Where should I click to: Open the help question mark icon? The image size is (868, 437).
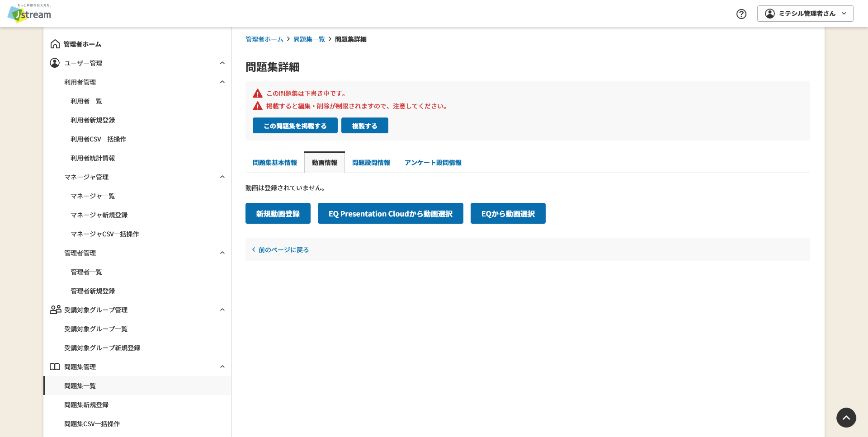pyautogui.click(x=741, y=14)
